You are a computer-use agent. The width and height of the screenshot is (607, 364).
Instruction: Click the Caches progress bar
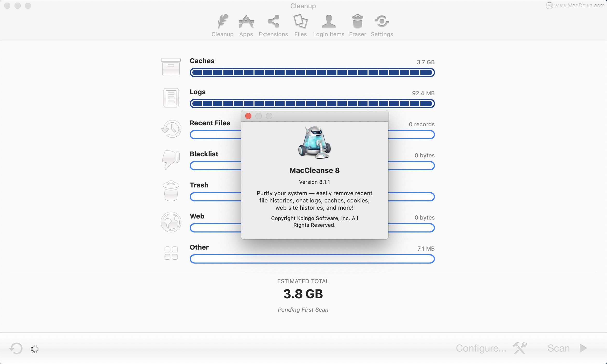tap(312, 72)
